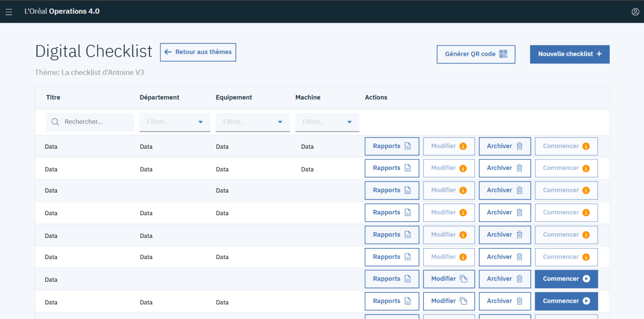Image resolution: width=644 pixels, height=319 pixels.
Task: Click the trash icon in first row's Archiver
Action: (520, 146)
